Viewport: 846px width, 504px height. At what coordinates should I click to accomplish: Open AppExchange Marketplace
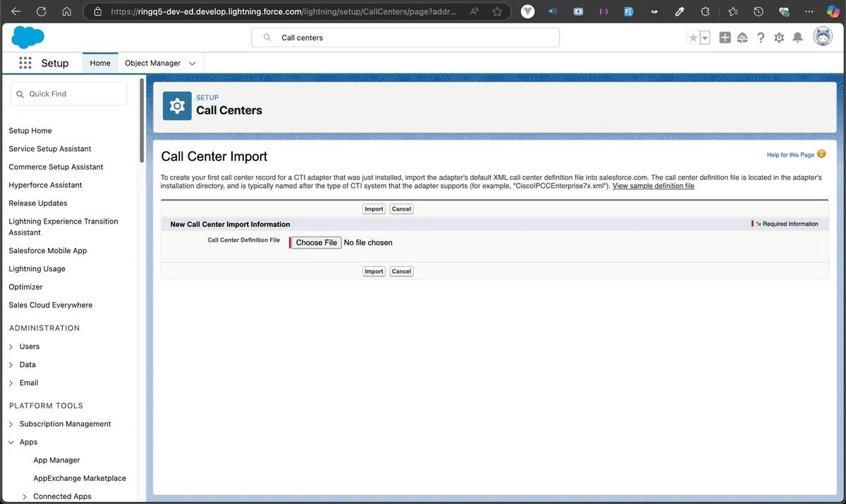point(80,479)
